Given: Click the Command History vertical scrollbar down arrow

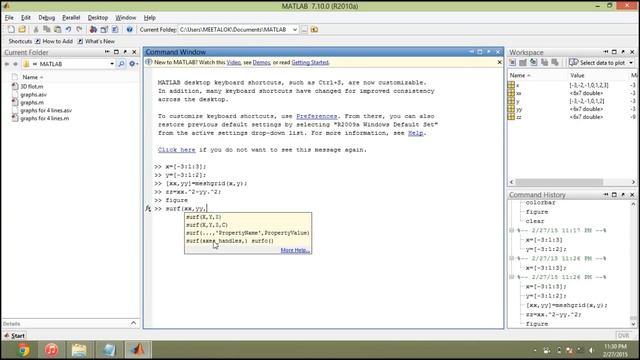Looking at the screenshot, I should point(633,324).
